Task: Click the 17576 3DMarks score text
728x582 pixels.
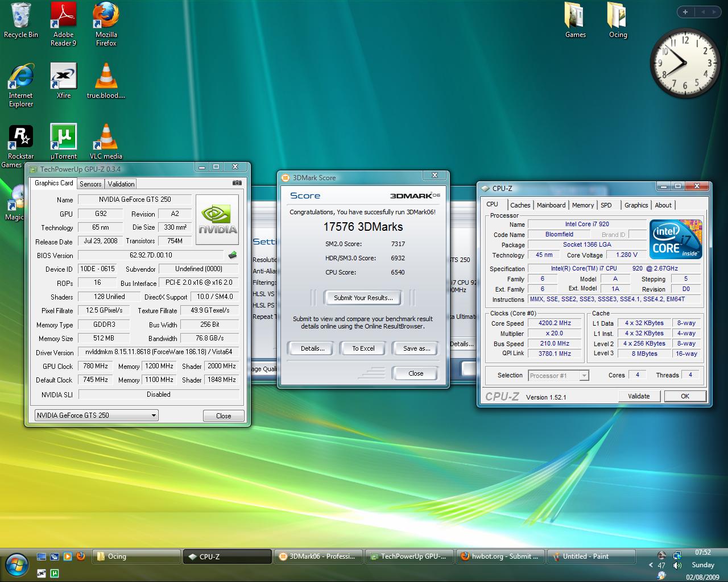Action: [363, 227]
